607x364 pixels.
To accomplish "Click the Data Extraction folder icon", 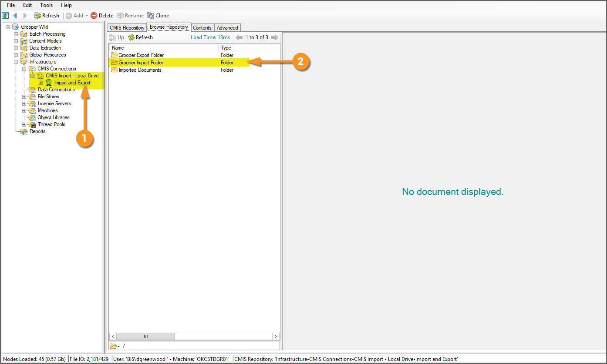I will 24,48.
